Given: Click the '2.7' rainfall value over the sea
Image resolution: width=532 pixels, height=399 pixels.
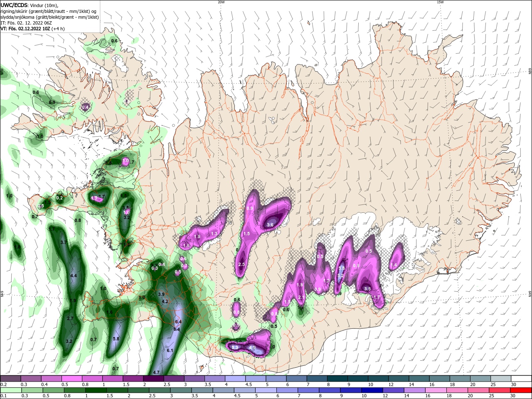Looking at the screenshot, I should (x=70, y=318).
